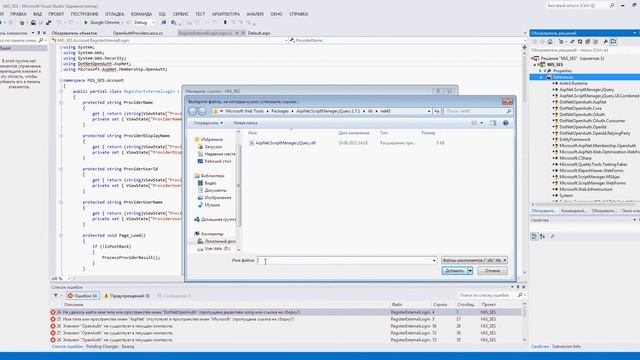The image size is (640, 360).
Task: Toggle the Предупреждений warnings filter
Action: pos(127,296)
